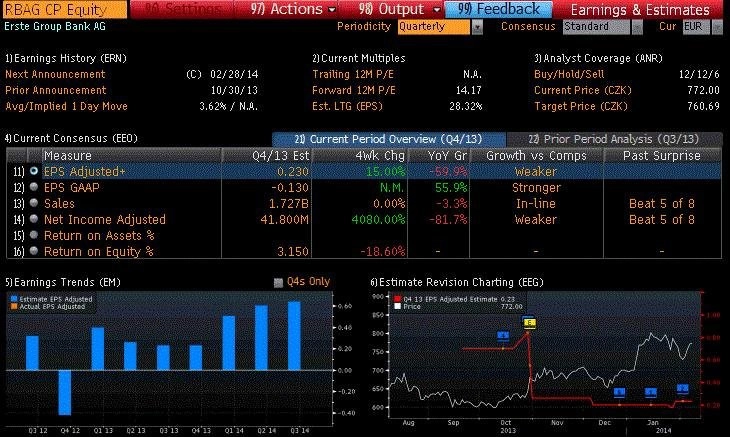This screenshot has width=730, height=437.
Task: Click the yellow E earnings marker on chart
Action: [528, 323]
